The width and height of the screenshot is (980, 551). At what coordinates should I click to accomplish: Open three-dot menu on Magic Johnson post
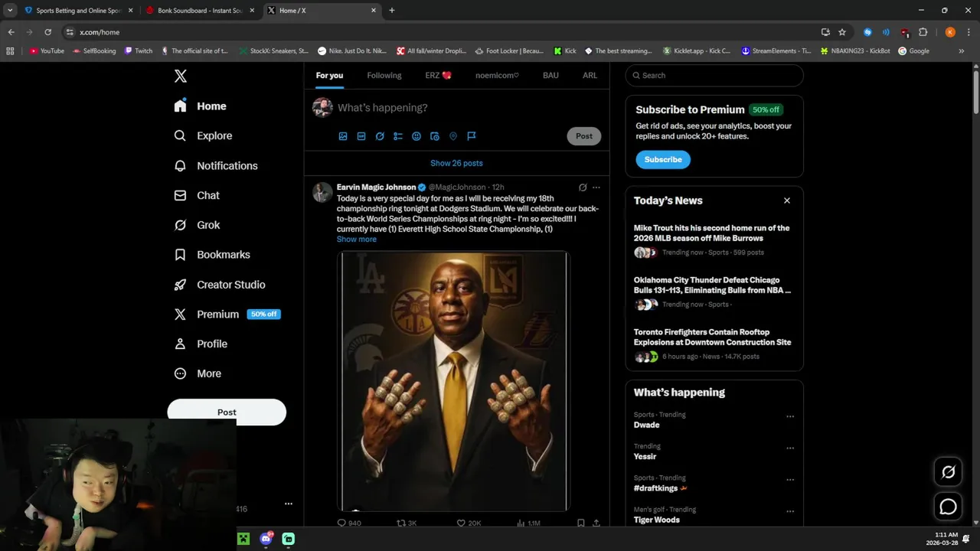click(x=596, y=187)
